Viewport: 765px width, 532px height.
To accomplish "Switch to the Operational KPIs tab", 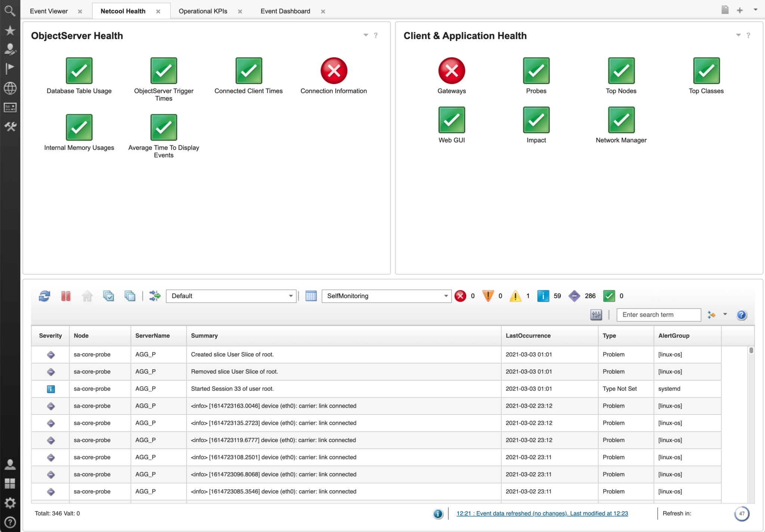I will 203,11.
